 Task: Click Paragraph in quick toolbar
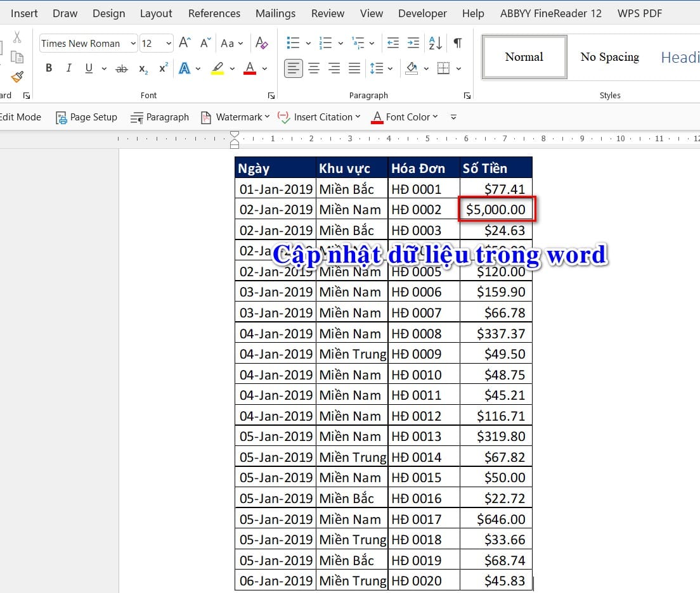tap(159, 117)
